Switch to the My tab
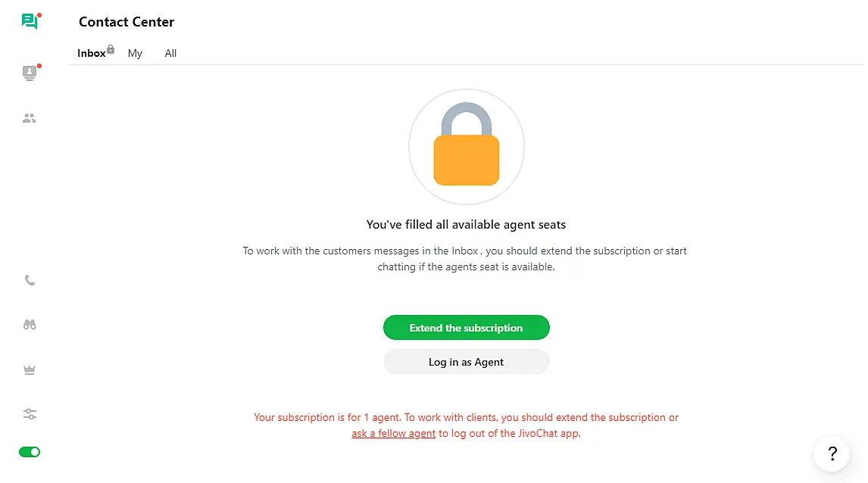The image size is (868, 483). (x=135, y=54)
